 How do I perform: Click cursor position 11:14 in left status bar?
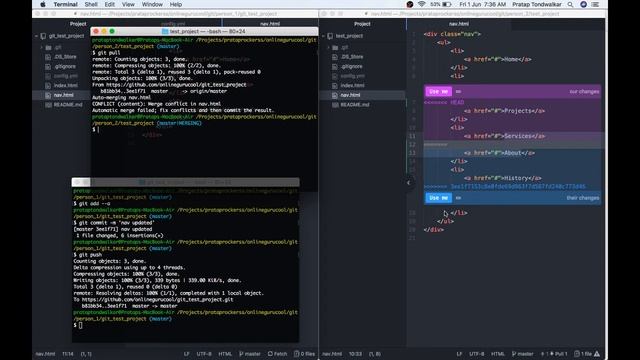click(68, 354)
